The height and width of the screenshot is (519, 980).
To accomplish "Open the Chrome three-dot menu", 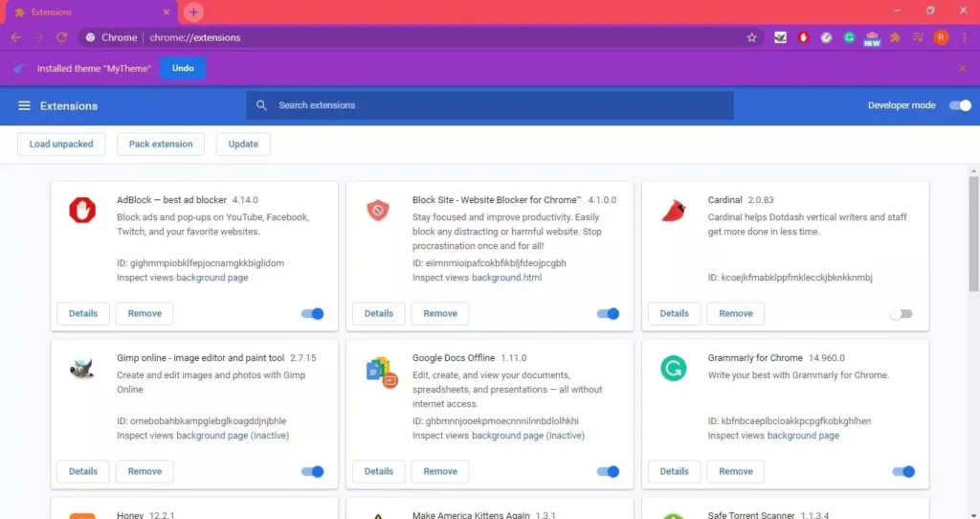I will point(965,37).
